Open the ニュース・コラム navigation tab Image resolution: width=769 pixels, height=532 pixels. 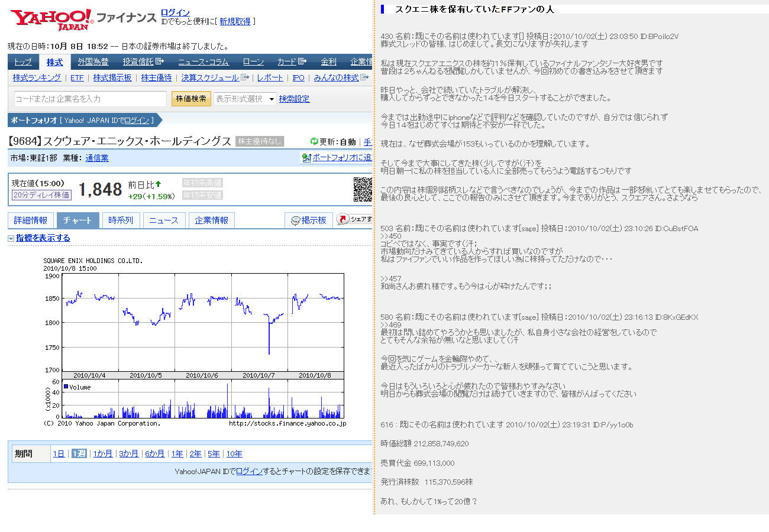pos(203,61)
